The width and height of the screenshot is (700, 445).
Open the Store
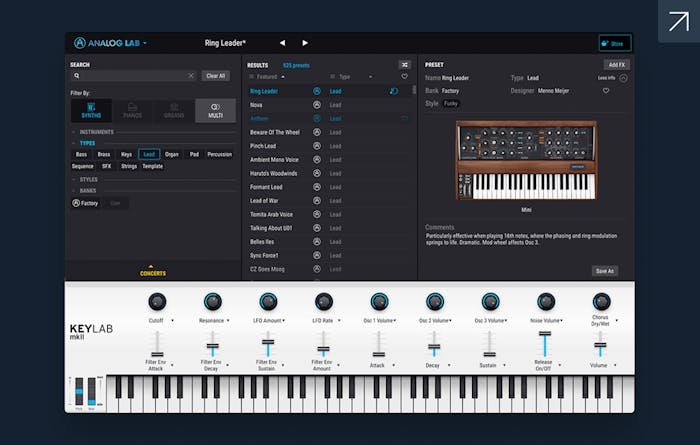pyautogui.click(x=615, y=43)
